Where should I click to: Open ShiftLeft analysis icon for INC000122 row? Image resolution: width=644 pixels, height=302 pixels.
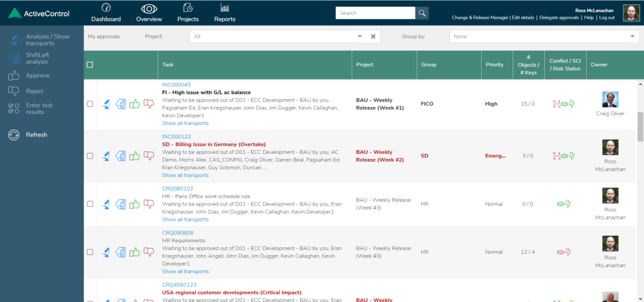point(120,156)
